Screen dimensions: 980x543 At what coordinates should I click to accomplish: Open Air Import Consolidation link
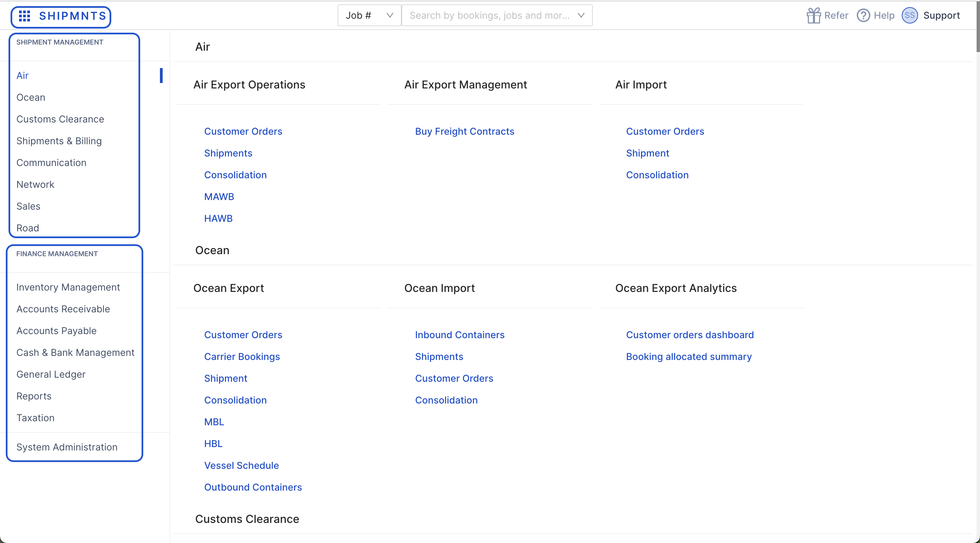pos(657,175)
